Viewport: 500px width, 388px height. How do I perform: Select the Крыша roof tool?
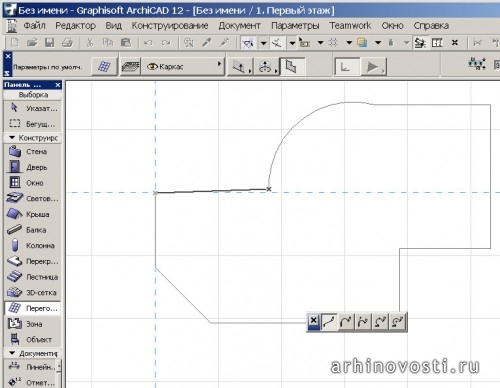click(32, 214)
